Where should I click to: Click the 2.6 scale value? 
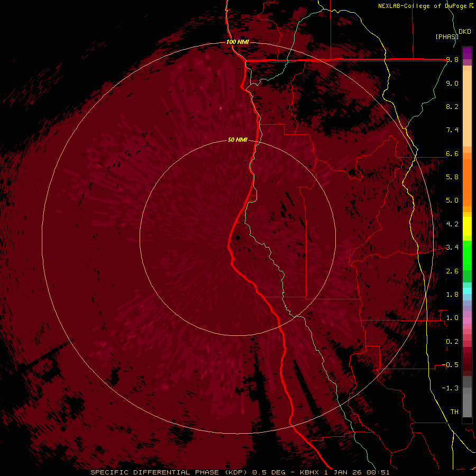click(452, 271)
